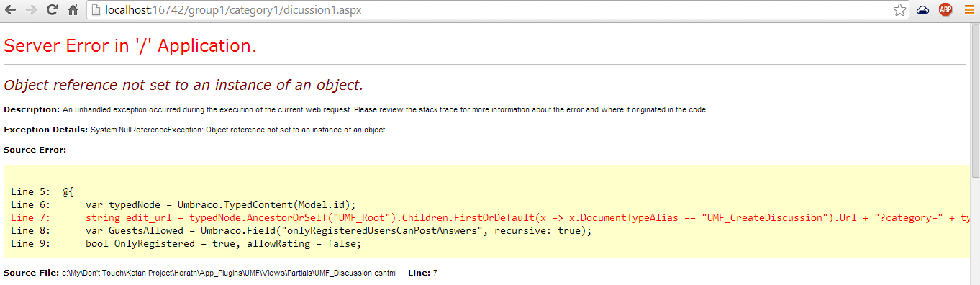The height and width of the screenshot is (285, 980).
Task: Focus the localhost:16742 address bar
Action: click(498, 10)
